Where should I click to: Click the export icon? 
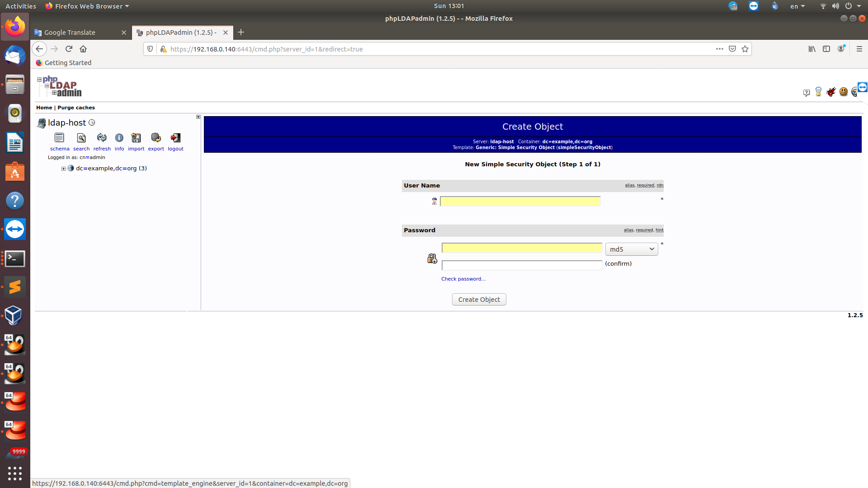coord(156,138)
